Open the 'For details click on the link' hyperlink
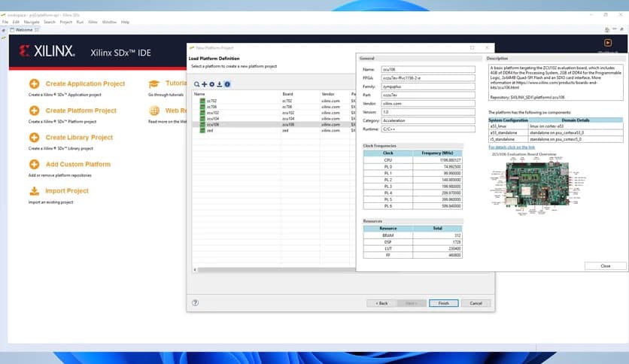This screenshot has width=629, height=364. 512,147
